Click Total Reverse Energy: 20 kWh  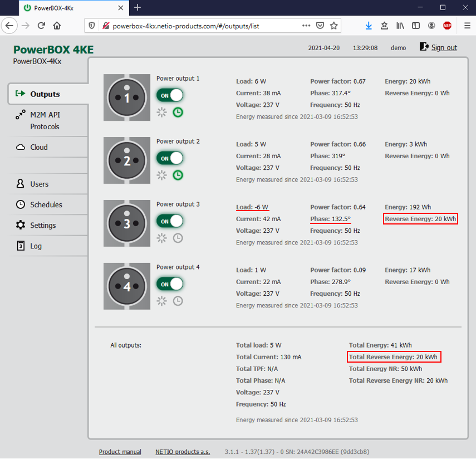(x=394, y=357)
